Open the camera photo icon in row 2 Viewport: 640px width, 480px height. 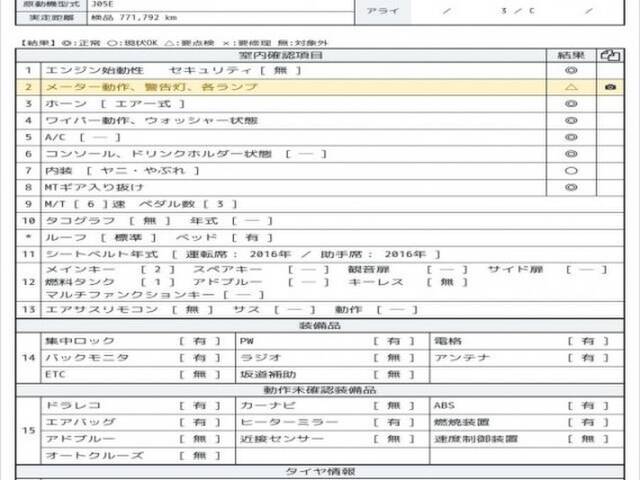(610, 87)
